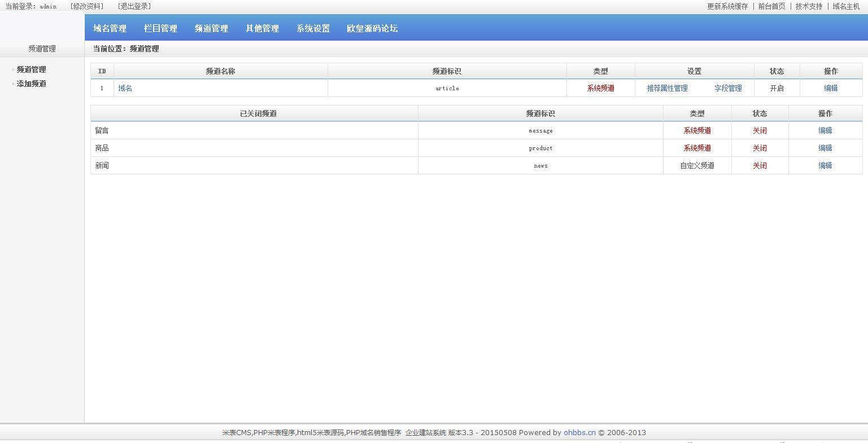Image resolution: width=868 pixels, height=443 pixels.
Task: Visit the 欧皇源码论坛 forum link
Action: pos(372,28)
